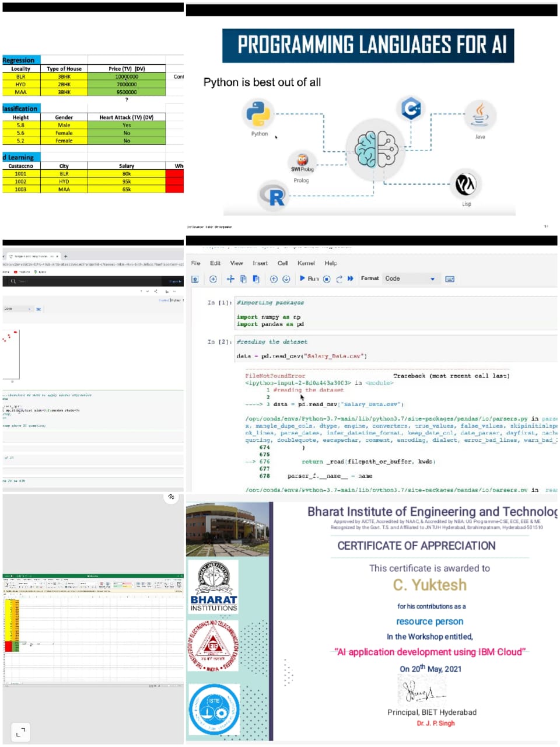
Task: Move the cell up with the arrow icon
Action: [x=274, y=279]
